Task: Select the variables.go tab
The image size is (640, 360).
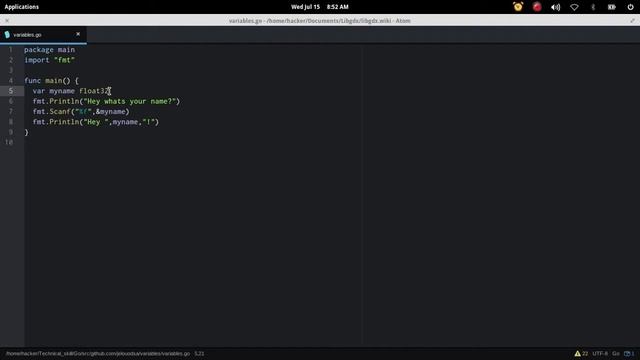Action: tap(43, 35)
